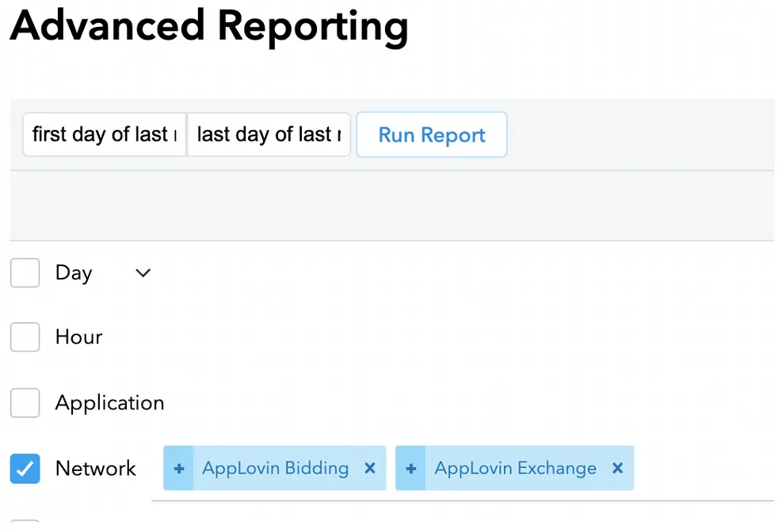
Task: Expand the Day dropdown chevron
Action: tap(142, 272)
